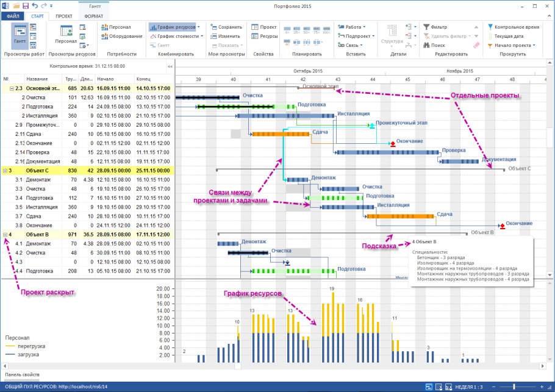555x392 pixels.
Task: Click the Undo arrow in title bar
Action: [x=34, y=5]
